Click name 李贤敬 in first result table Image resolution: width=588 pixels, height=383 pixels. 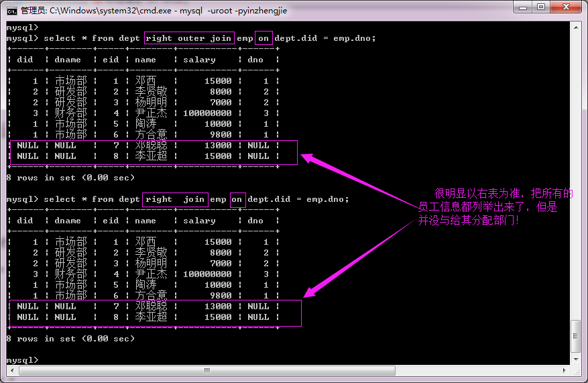[x=151, y=91]
